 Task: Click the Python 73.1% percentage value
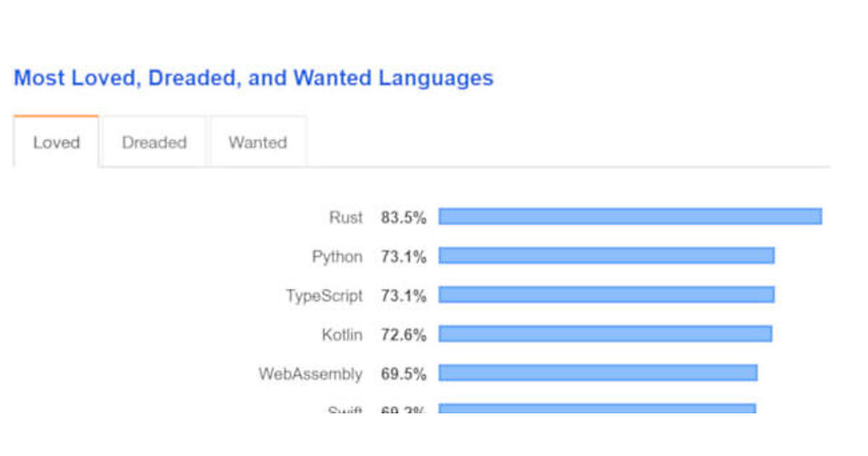[x=404, y=256]
